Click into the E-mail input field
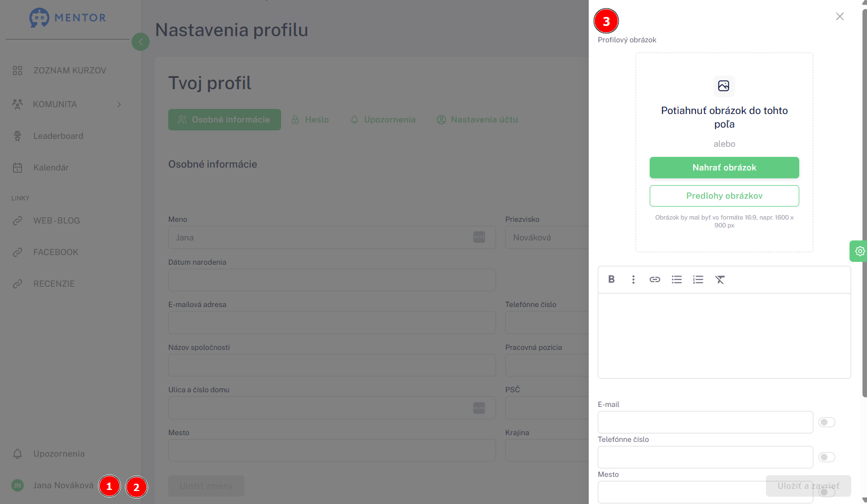Screen dimensions: 867x504 pyautogui.click(x=705, y=422)
